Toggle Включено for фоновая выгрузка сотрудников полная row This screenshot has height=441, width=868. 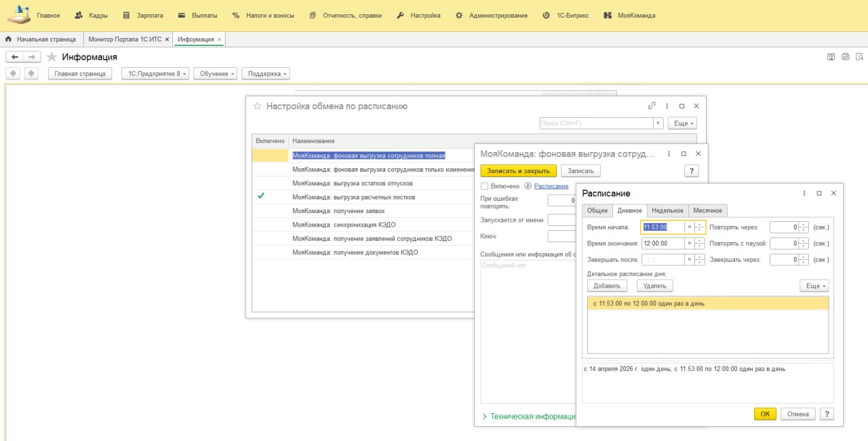pos(270,155)
